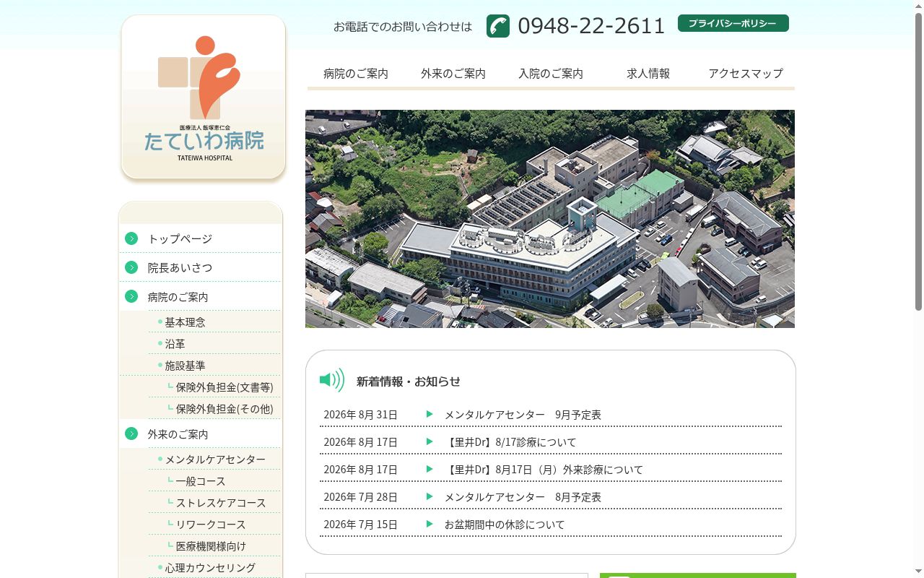Open メンタルケアセンター in the sidebar
The image size is (924, 578).
215,460
